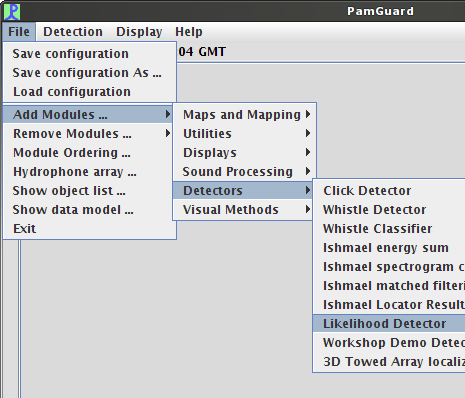Expand the Utilities submenu
Image resolution: width=465 pixels, height=398 pixels.
tap(244, 134)
